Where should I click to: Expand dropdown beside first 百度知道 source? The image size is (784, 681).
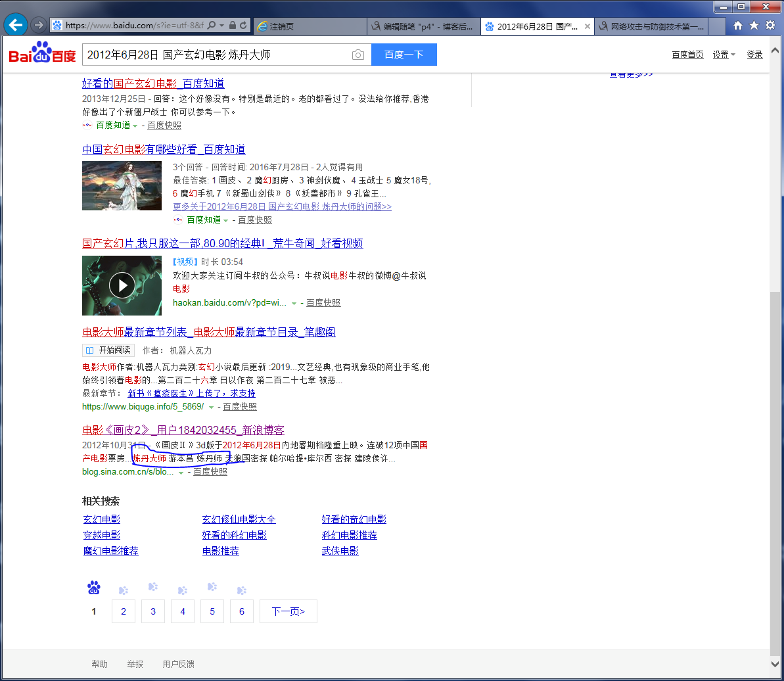pos(135,126)
